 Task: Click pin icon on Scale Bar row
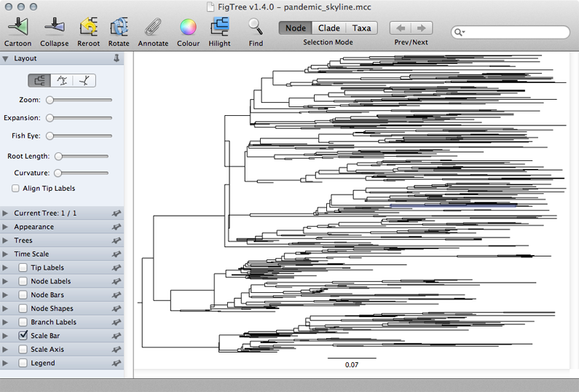click(x=117, y=336)
